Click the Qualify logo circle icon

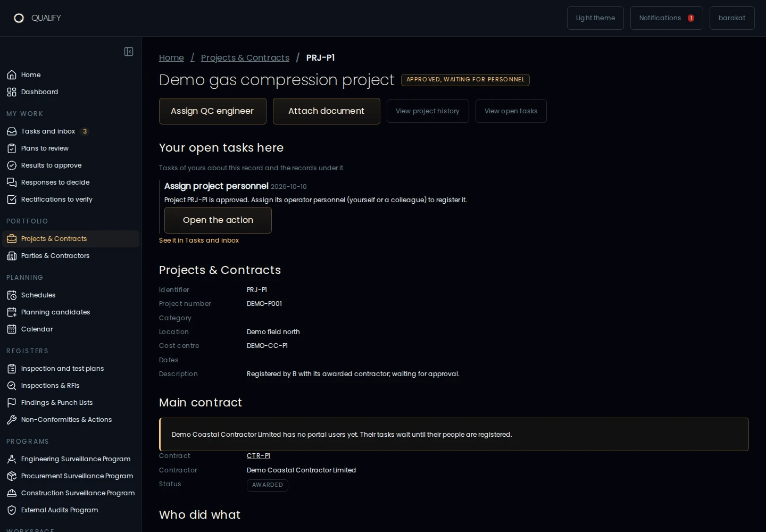(x=19, y=18)
